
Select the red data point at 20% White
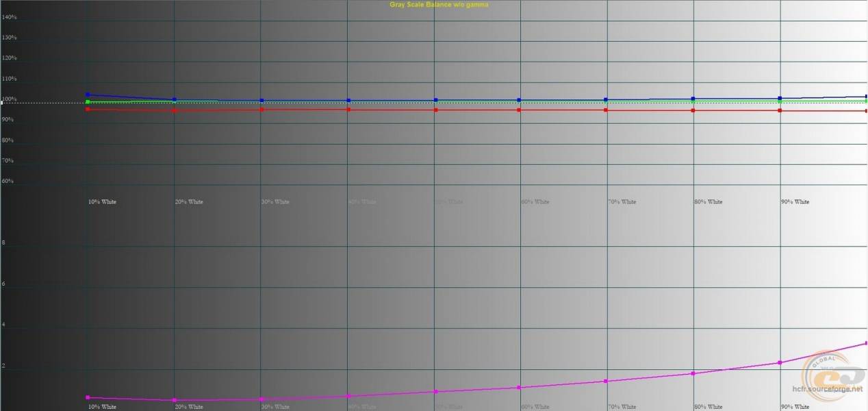(175, 110)
